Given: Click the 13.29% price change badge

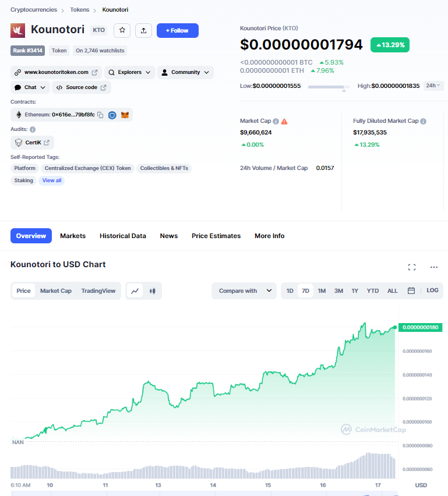Looking at the screenshot, I should point(390,45).
